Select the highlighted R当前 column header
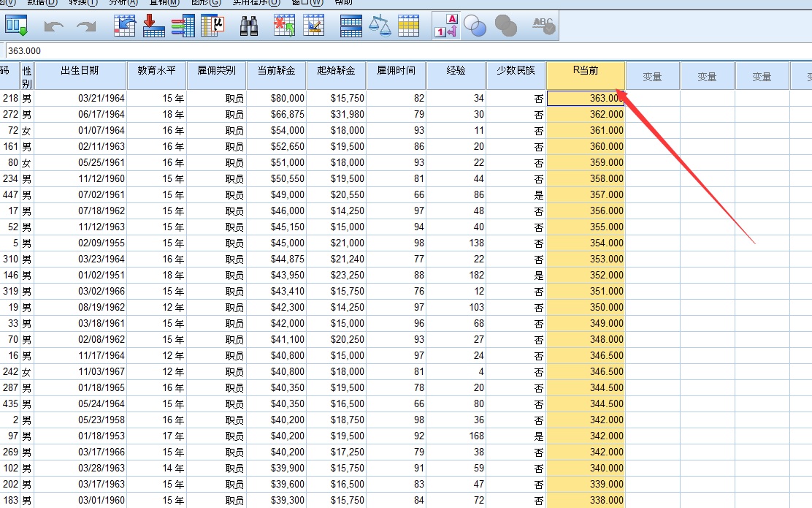812x508 pixels. click(586, 76)
